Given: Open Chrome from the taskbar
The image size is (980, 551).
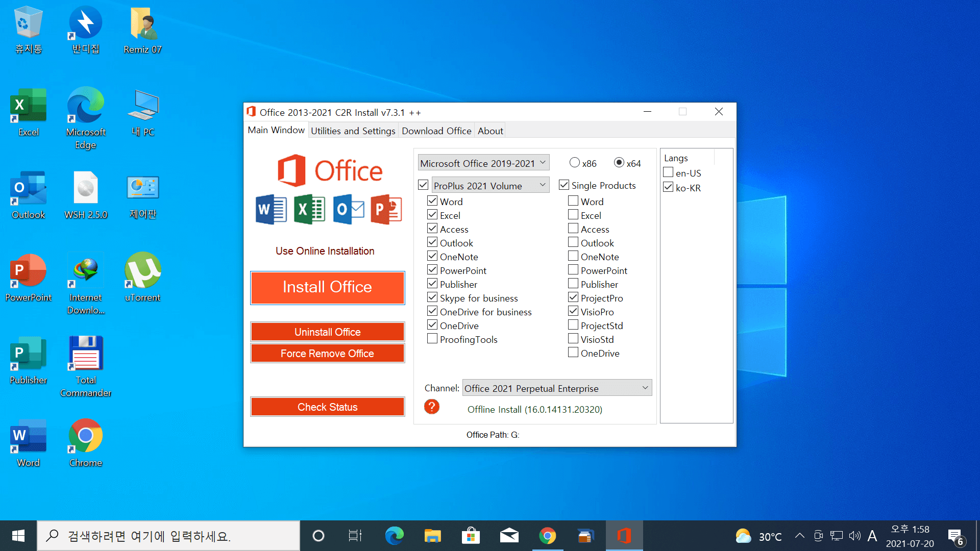Looking at the screenshot, I should (548, 536).
